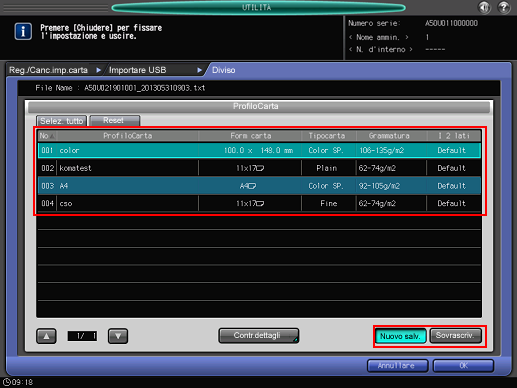Viewport: 517px width, 388px height.
Task: Click the ProfiloCarta column header
Action: click(128, 136)
